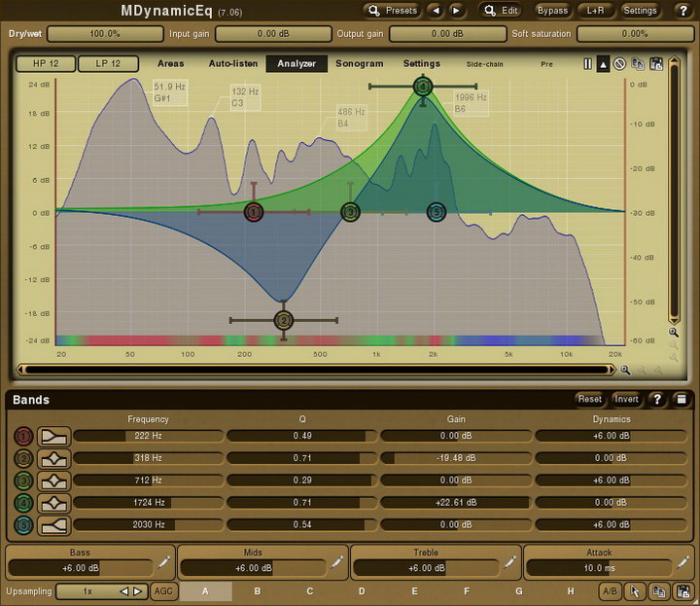700x606 pixels.
Task: Open the Presets browser
Action: click(x=393, y=11)
